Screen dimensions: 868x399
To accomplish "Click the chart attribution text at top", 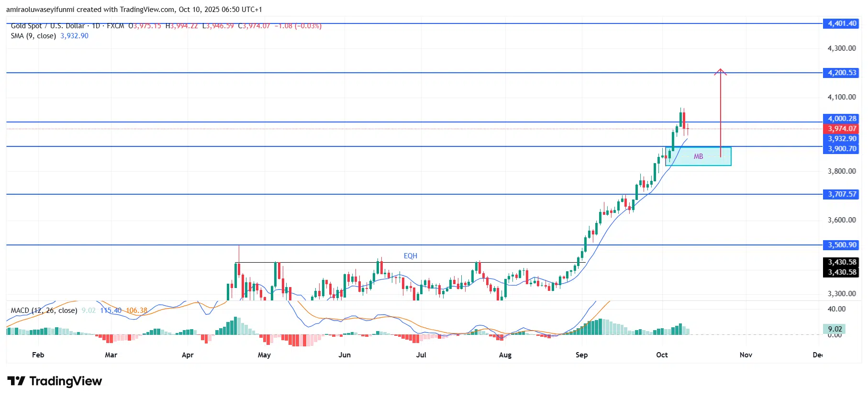I will (134, 10).
